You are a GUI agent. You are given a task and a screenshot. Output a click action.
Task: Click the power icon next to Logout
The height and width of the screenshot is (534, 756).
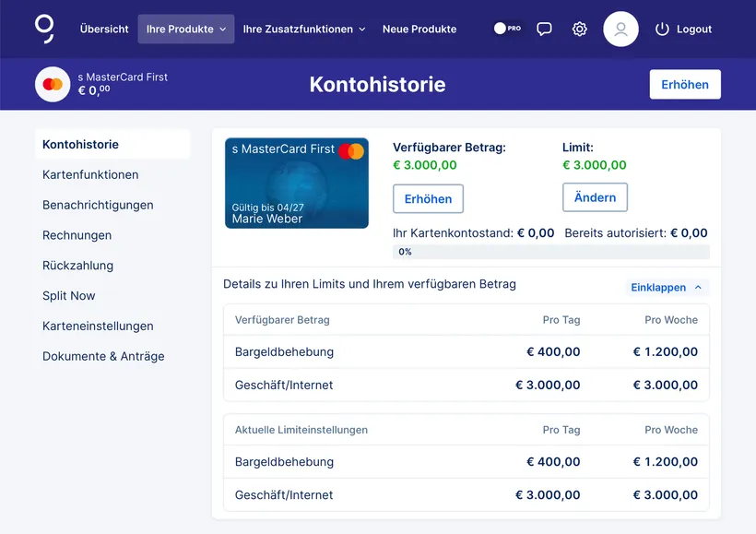coord(662,29)
